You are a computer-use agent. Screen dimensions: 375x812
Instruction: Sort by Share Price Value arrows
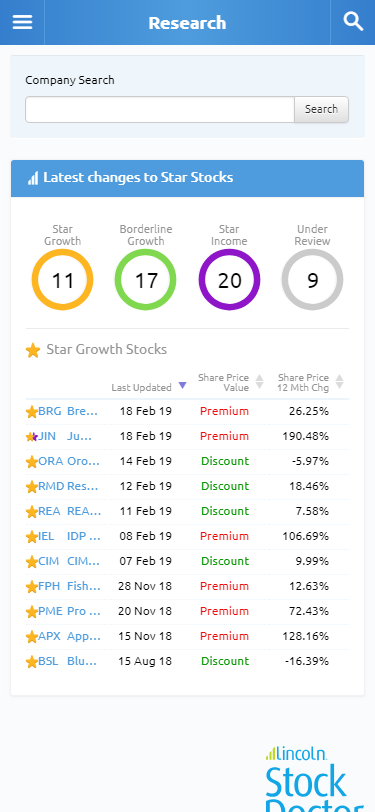point(259,382)
